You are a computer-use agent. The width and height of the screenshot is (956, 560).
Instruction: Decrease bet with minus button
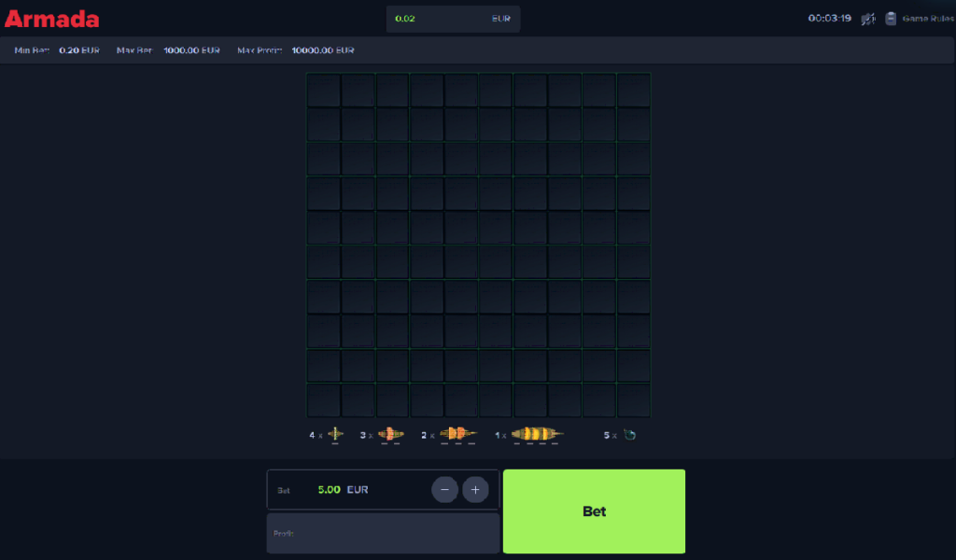coord(444,489)
